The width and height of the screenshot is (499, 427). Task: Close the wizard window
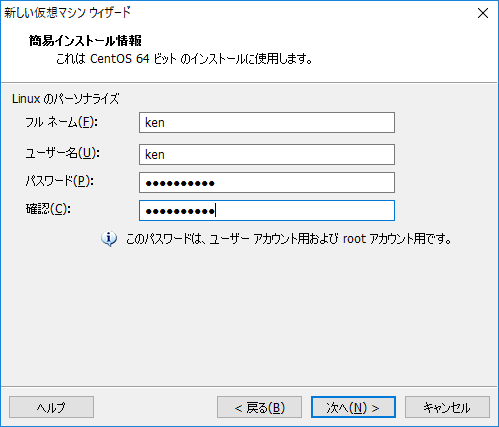483,13
